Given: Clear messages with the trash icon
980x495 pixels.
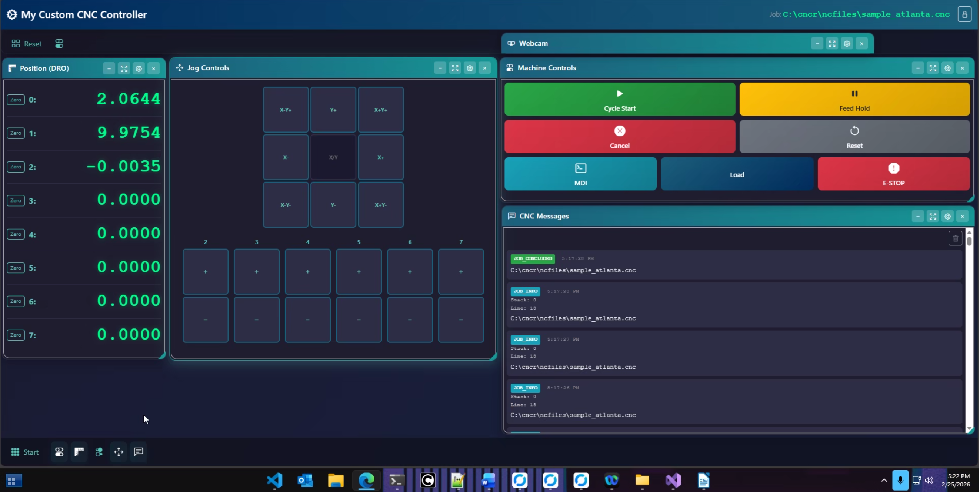Looking at the screenshot, I should point(955,239).
